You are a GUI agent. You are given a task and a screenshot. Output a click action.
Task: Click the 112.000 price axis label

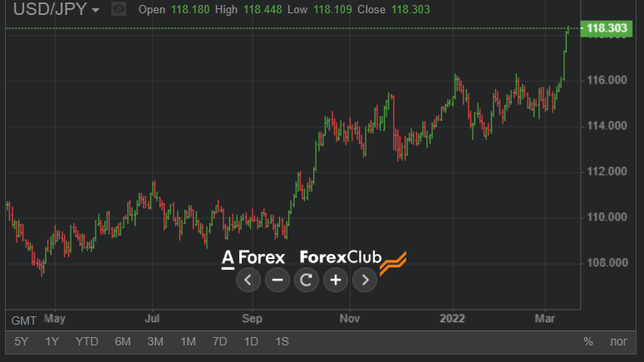tap(607, 171)
